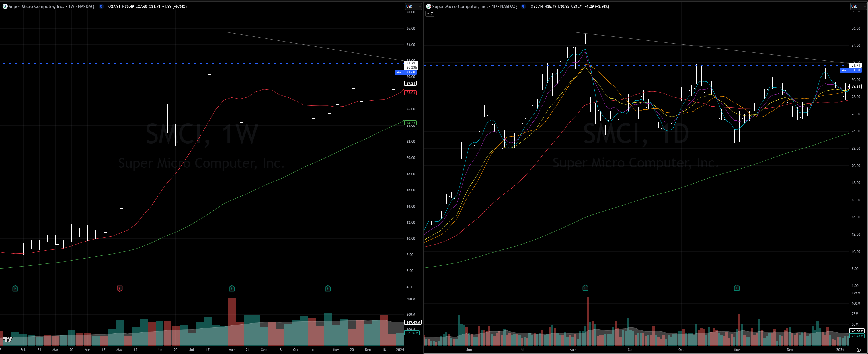Screen dimensions: 868x354
Task: Expand the collapsed 7 indicators legend
Action: pyautogui.click(x=430, y=14)
